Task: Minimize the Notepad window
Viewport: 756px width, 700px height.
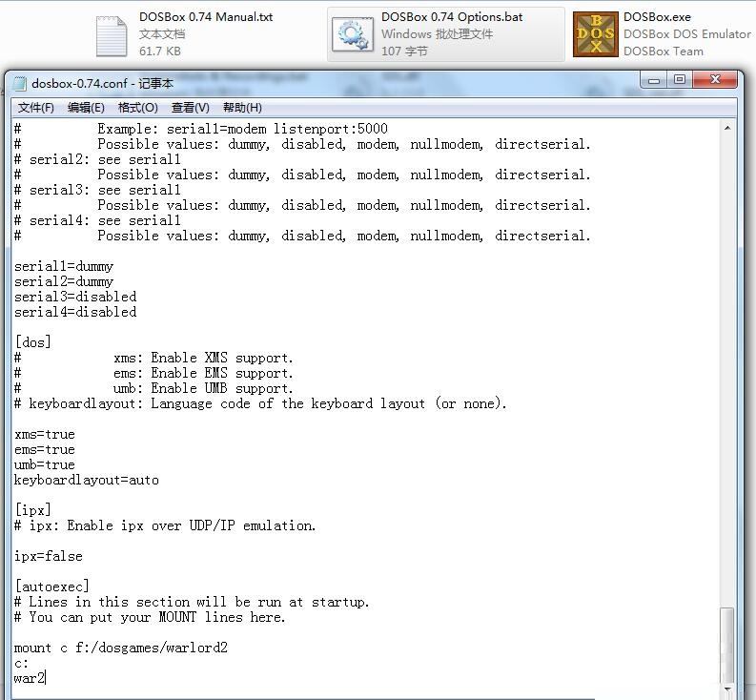Action: point(654,81)
